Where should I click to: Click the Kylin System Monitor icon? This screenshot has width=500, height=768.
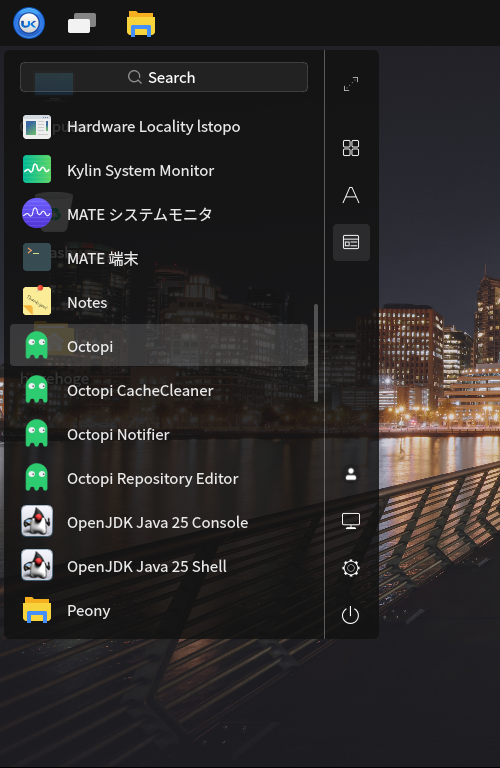coord(37,169)
